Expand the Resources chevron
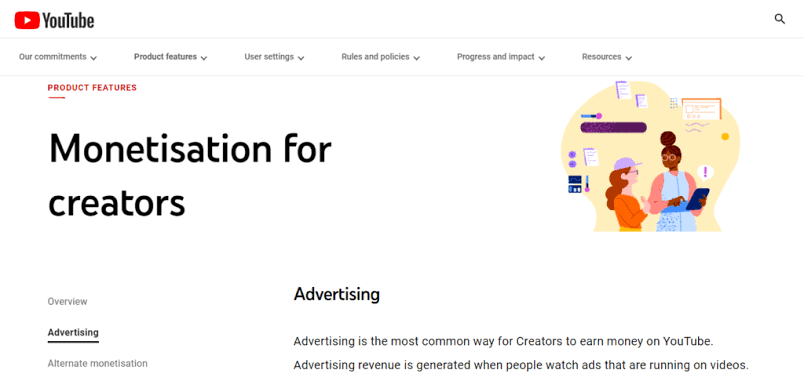Viewport: 804px width, 381px height. pyautogui.click(x=629, y=58)
